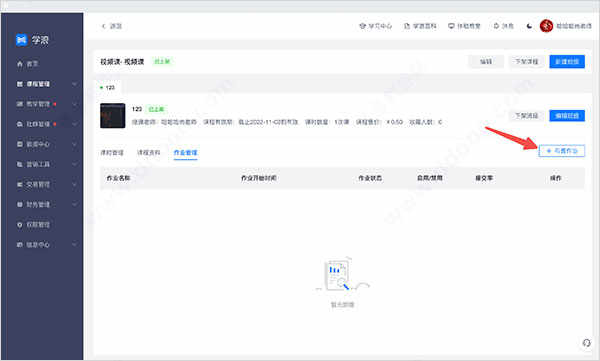Click the customer service headset icon
This screenshot has width=600, height=361.
(586, 343)
